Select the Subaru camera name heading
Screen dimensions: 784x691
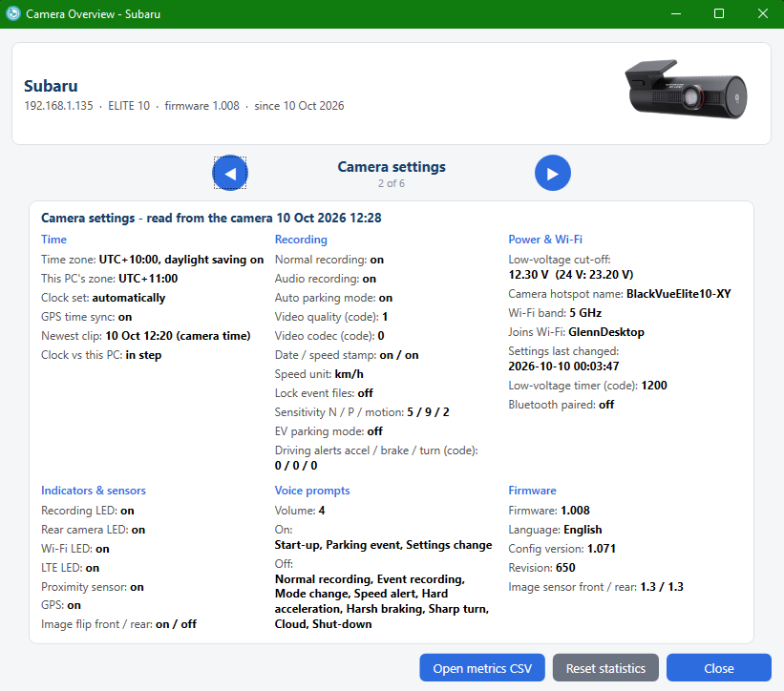[x=51, y=86]
